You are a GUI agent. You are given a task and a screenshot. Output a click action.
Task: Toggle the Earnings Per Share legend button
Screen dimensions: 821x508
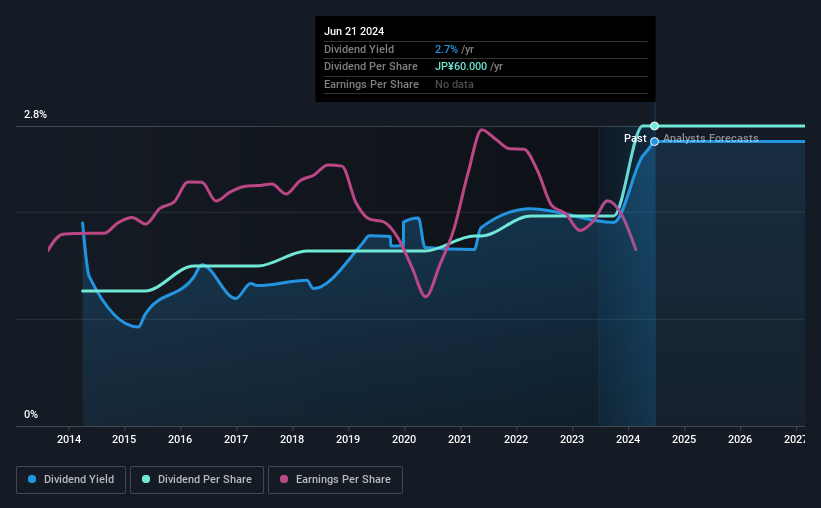[335, 480]
